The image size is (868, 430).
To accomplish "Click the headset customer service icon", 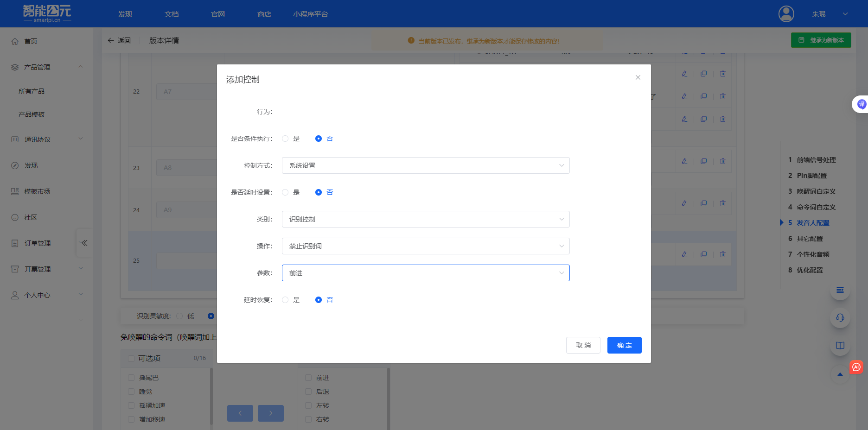I will point(840,318).
